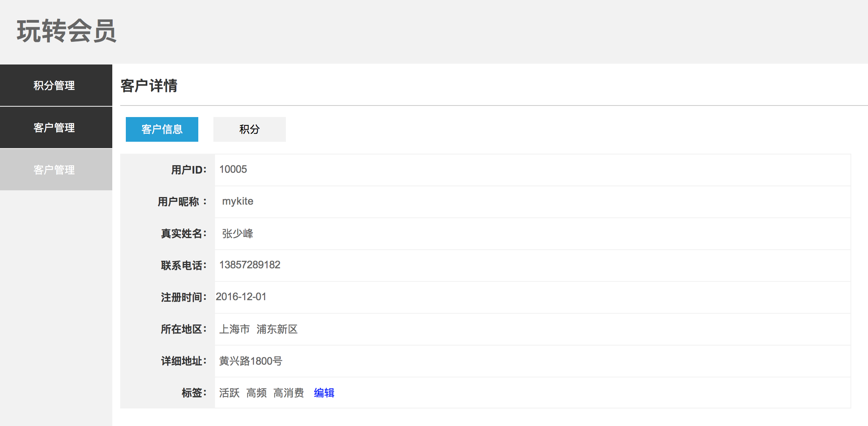This screenshot has height=426, width=868.
Task: Select the user ID value 10005
Action: (x=233, y=169)
